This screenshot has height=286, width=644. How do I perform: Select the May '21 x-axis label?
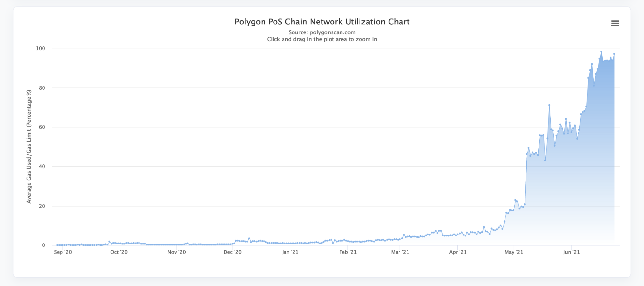(514, 252)
